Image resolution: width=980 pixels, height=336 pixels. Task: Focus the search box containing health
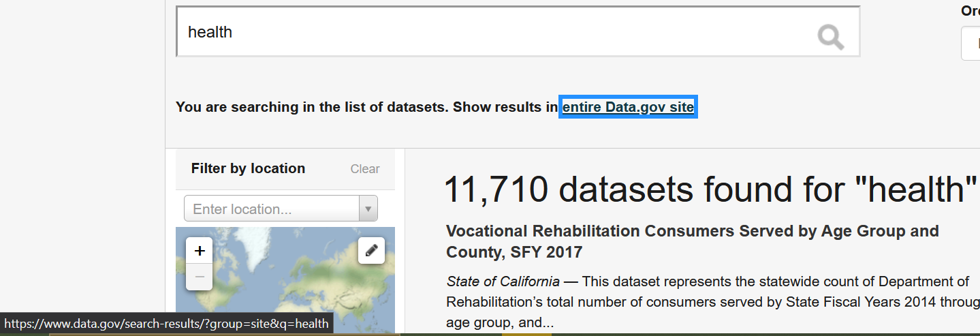[x=518, y=31]
